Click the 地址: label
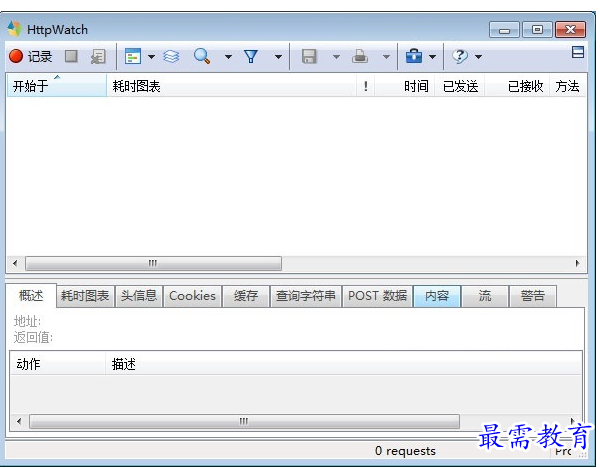 click(27, 321)
